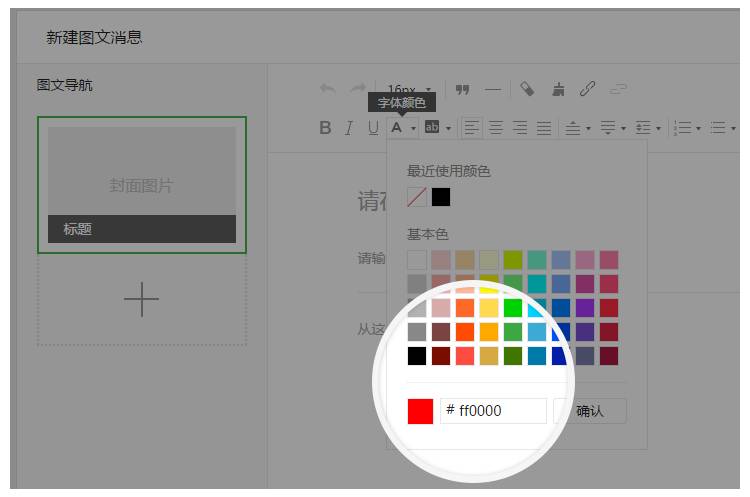The image size is (750, 497).
Task: Apply center text alignment
Action: click(495, 128)
